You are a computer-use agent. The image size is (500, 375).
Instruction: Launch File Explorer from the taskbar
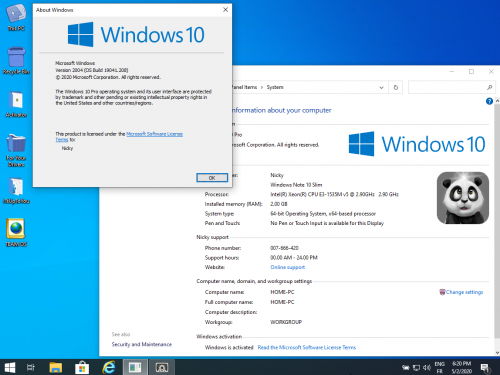pos(56,367)
